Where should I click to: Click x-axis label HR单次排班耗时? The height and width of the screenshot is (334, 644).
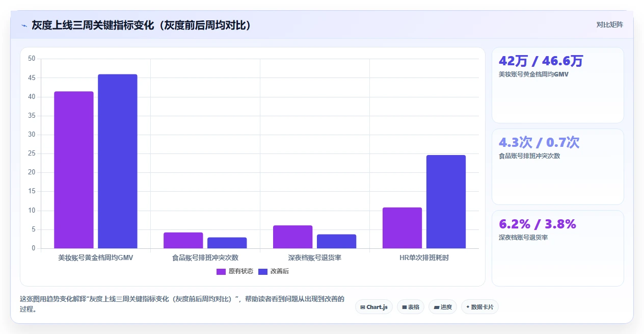424,258
